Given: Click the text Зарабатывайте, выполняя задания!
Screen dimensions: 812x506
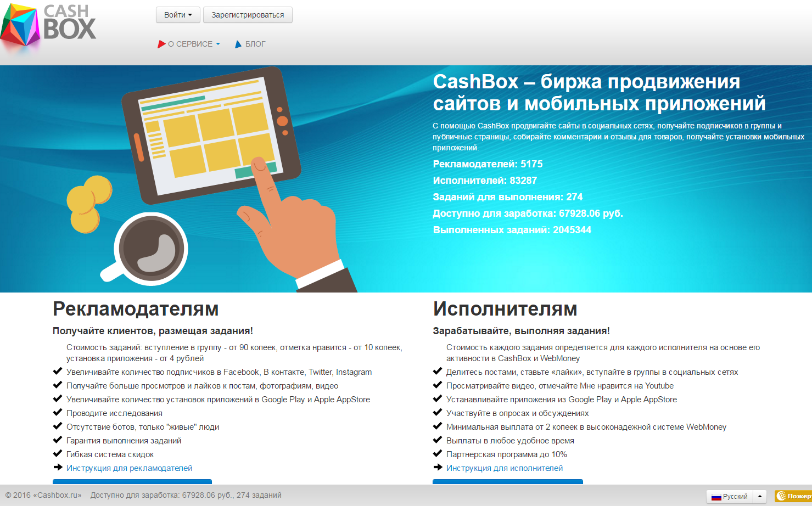Looking at the screenshot, I should tap(522, 331).
